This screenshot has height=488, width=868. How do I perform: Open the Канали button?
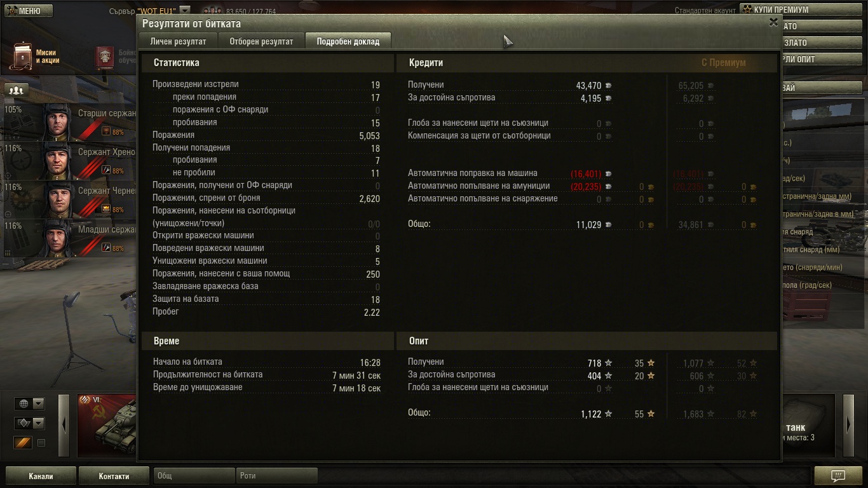pyautogui.click(x=41, y=476)
